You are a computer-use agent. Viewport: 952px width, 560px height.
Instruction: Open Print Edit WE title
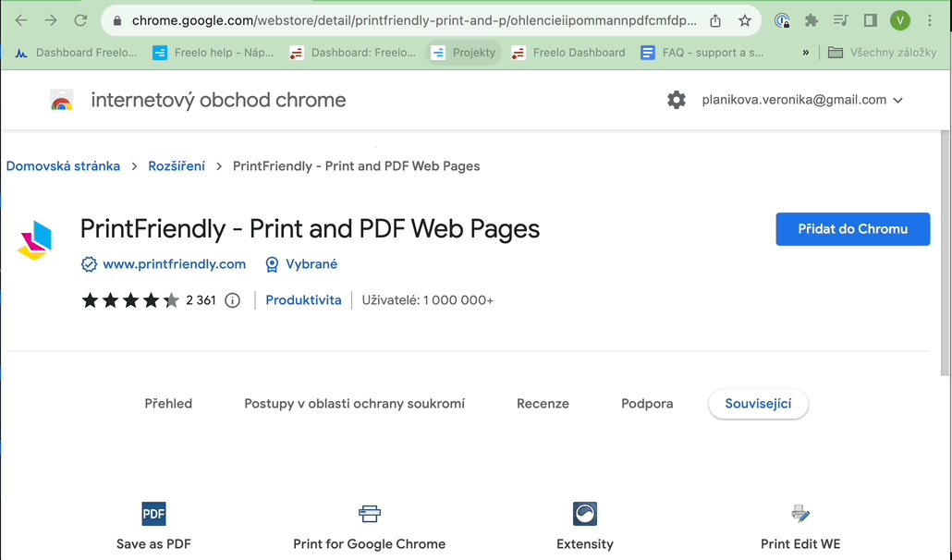(x=800, y=544)
